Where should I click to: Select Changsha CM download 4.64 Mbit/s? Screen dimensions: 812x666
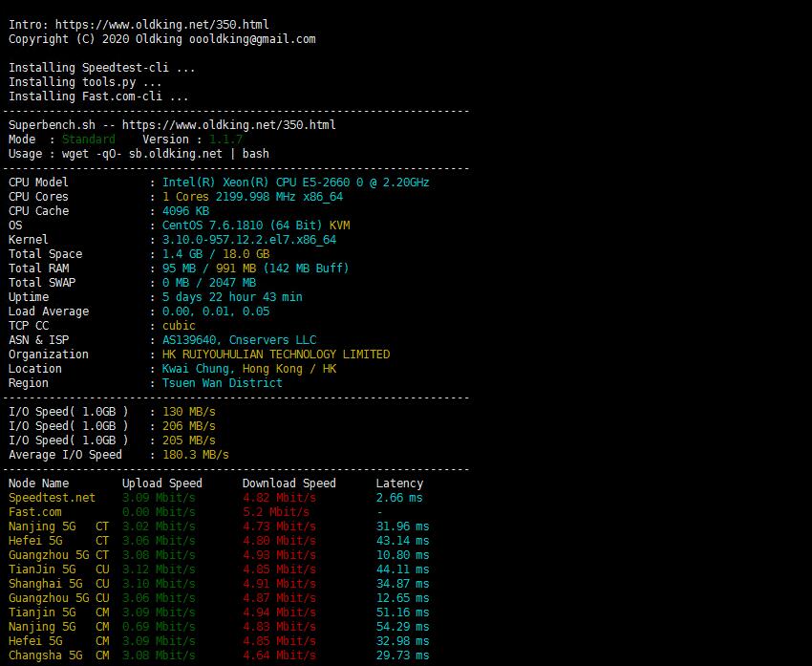coord(279,655)
